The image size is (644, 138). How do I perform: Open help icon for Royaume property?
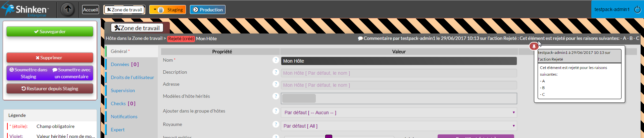(x=276, y=124)
